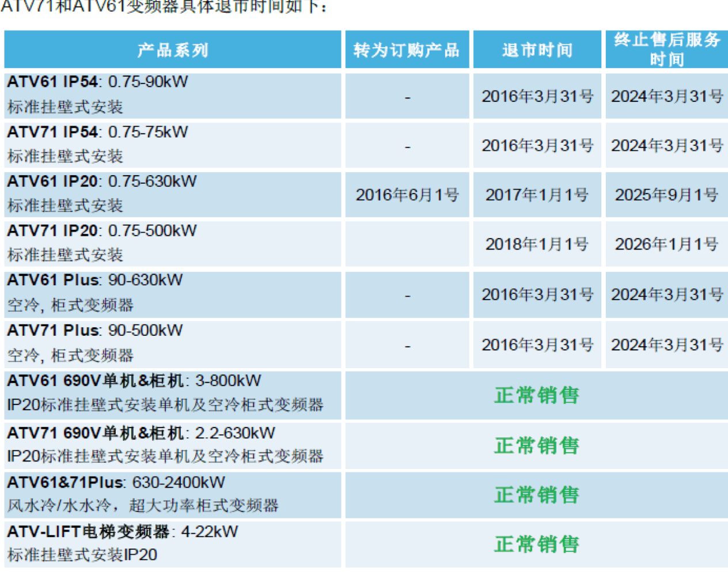Select 2016年3月31号 in the ATV71 IP54 row
Viewport: 728px width, 575px height.
[537, 146]
